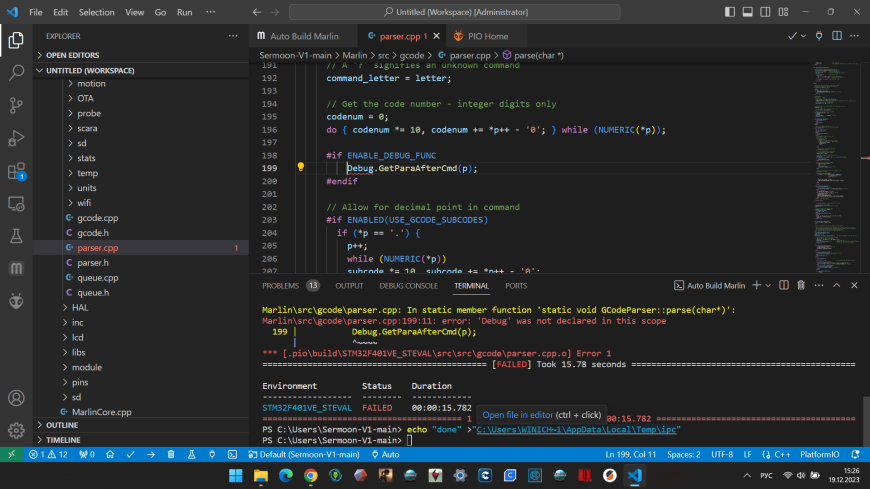Click Spaces: 2 indentation setting
The width and height of the screenshot is (870, 489).
pyautogui.click(x=684, y=455)
